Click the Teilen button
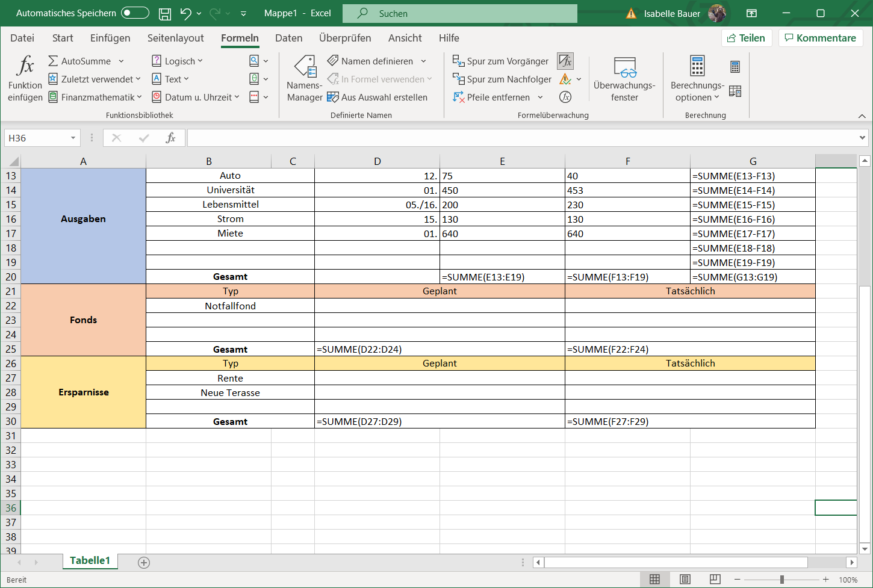Screen dimensions: 873x588 tap(746, 38)
